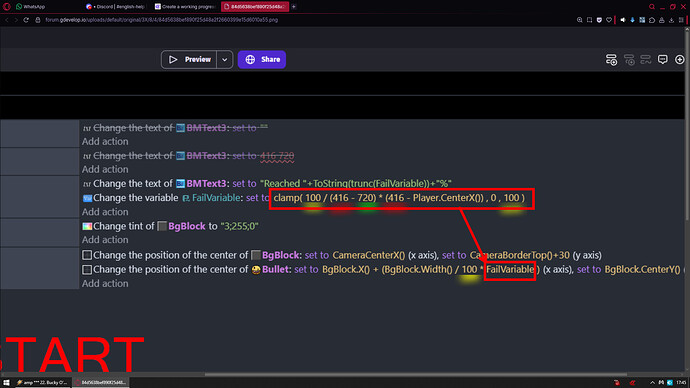The width and height of the screenshot is (690, 388).
Task: Expand the system tray hidden icons arrow
Action: (x=652, y=383)
